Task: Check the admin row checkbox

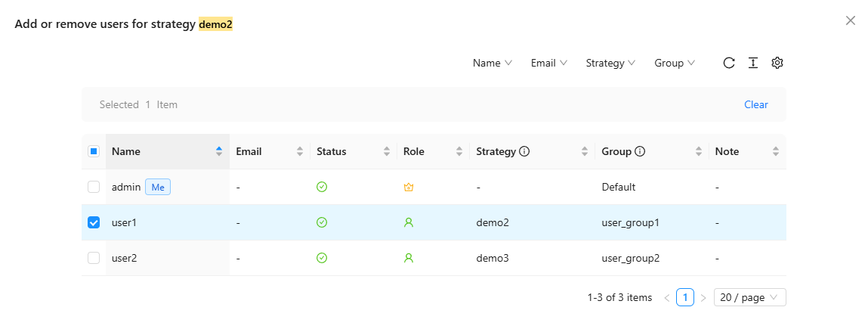Action: [94, 187]
